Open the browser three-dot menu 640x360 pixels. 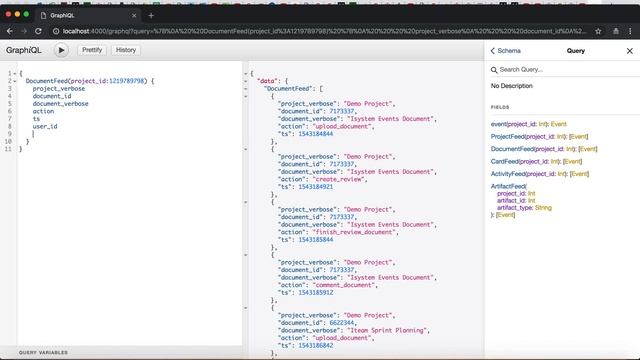coord(630,31)
